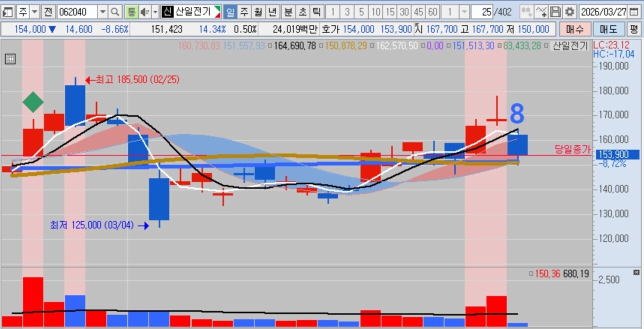Choose the 30 interval button

point(405,11)
